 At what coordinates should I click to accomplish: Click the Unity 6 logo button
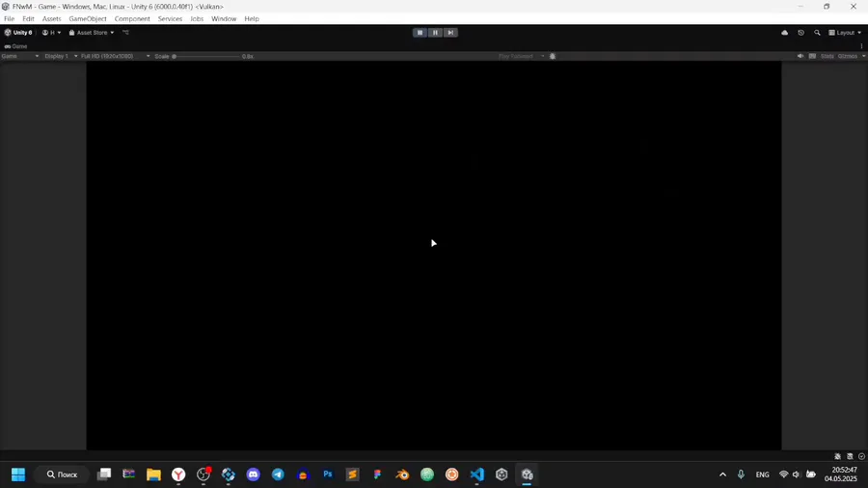point(18,33)
